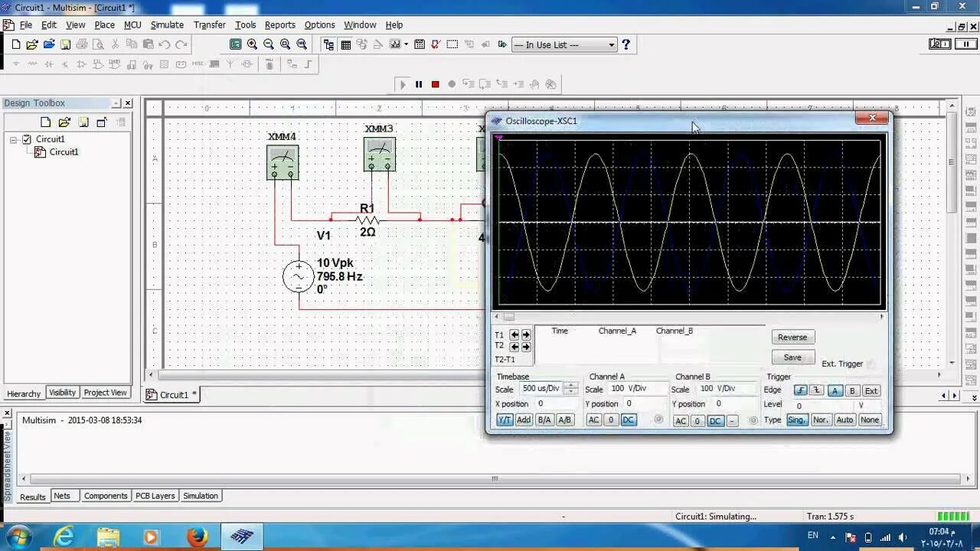Click the Redo arrow icon
This screenshot has width=980, height=551.
point(181,44)
